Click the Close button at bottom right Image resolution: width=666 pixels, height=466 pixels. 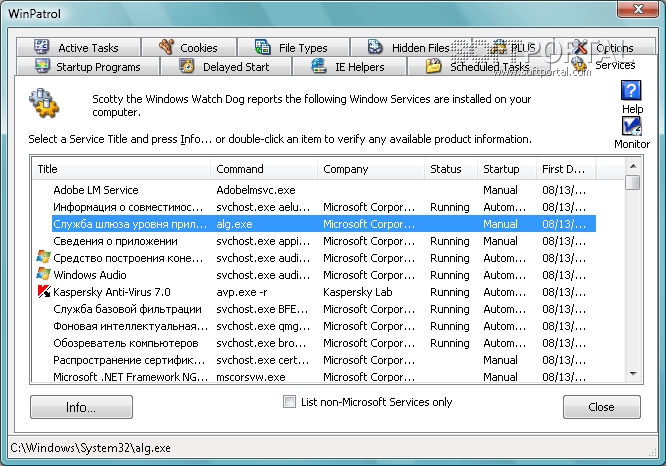[601, 407]
